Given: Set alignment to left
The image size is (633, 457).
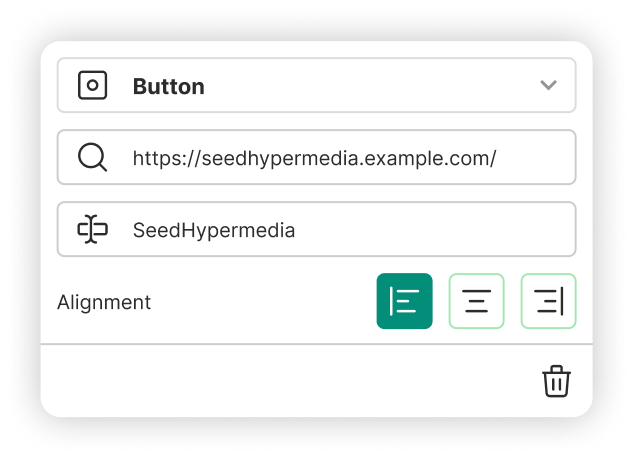Looking at the screenshot, I should point(404,301).
